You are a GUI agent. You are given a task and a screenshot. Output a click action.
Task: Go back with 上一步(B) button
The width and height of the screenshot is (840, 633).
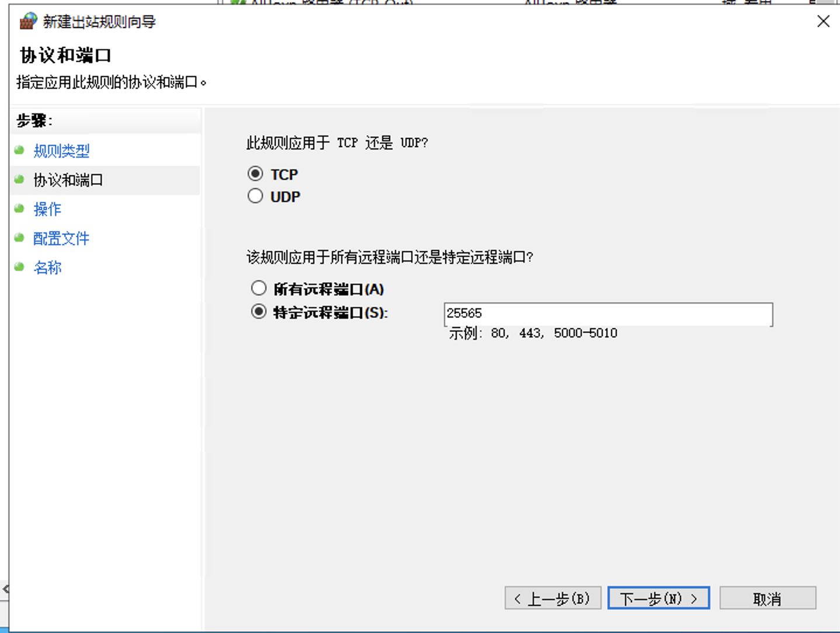553,599
